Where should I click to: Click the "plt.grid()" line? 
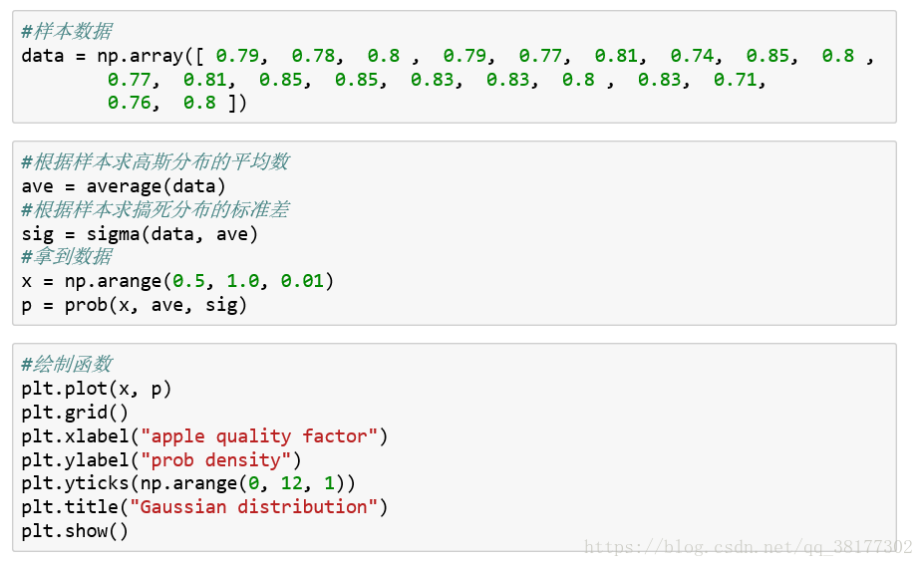pyautogui.click(x=75, y=412)
